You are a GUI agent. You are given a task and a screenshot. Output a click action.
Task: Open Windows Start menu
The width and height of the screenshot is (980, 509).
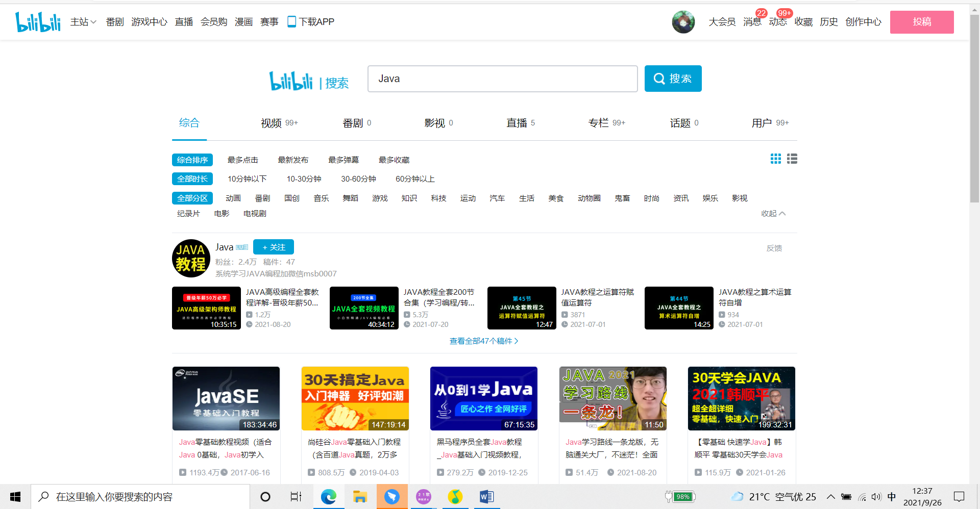(15, 497)
